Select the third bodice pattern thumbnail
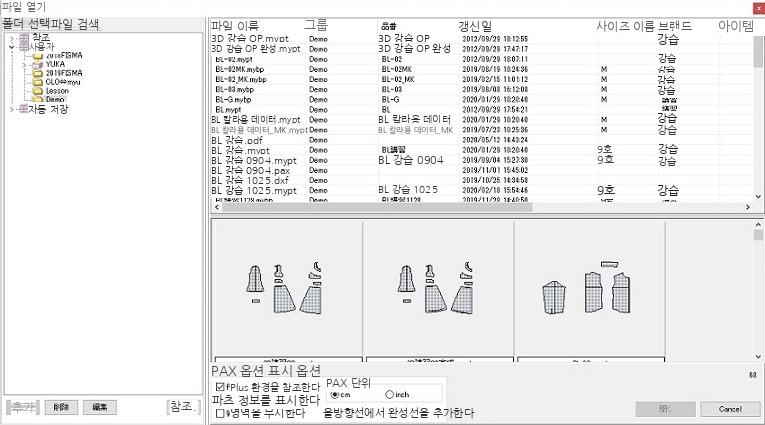The height and width of the screenshot is (425, 765). 590,291
